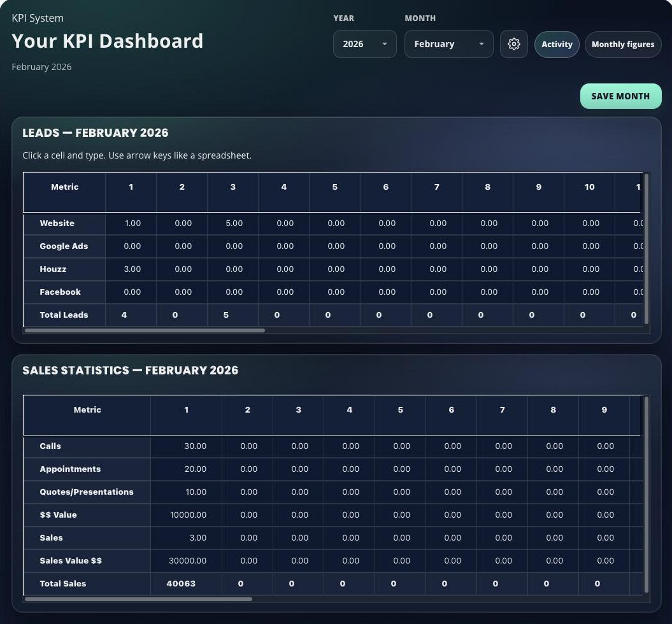Image resolution: width=672 pixels, height=624 pixels.
Task: Click the Leads table vertical scrollbar
Action: 647,248
